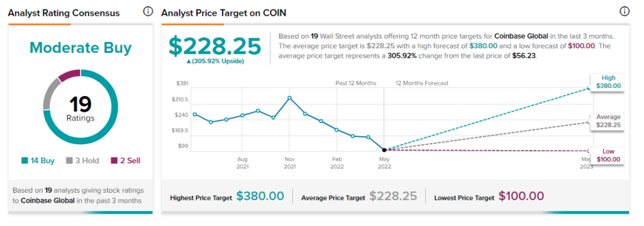
Task: Click the Nov 2021 peak data point
Action: pos(289,98)
